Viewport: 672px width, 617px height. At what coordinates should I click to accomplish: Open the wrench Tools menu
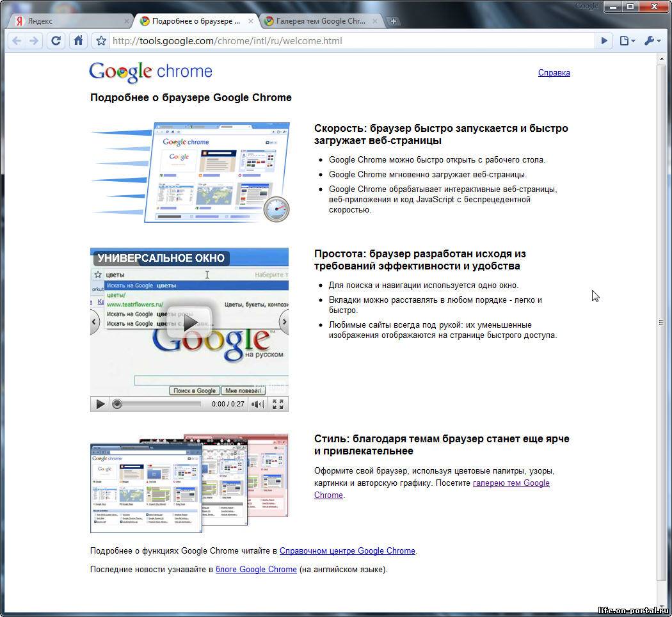tap(652, 41)
